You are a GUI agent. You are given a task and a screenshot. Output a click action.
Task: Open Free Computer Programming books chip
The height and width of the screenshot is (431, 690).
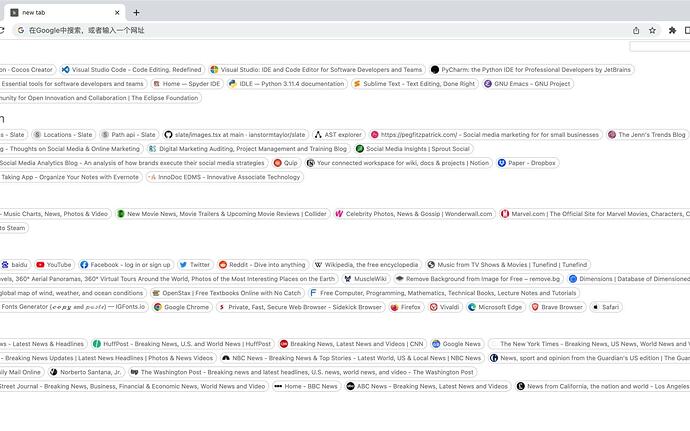coord(443,293)
